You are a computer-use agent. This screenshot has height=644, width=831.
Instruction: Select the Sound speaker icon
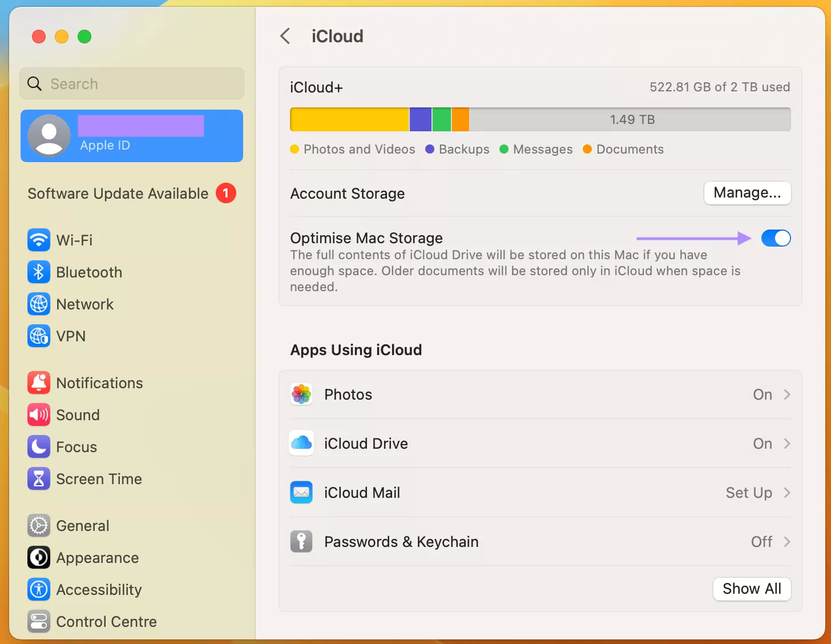pyautogui.click(x=38, y=415)
